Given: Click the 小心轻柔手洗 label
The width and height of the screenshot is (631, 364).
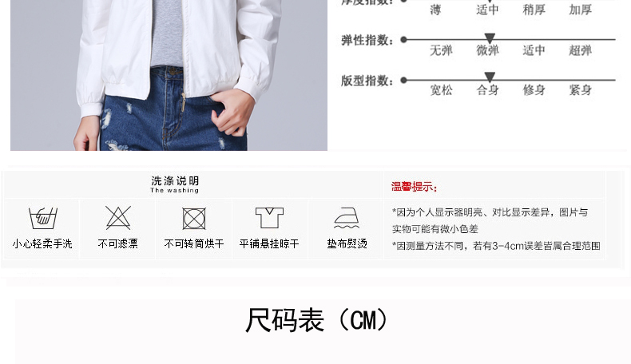Looking at the screenshot, I should [x=42, y=243].
